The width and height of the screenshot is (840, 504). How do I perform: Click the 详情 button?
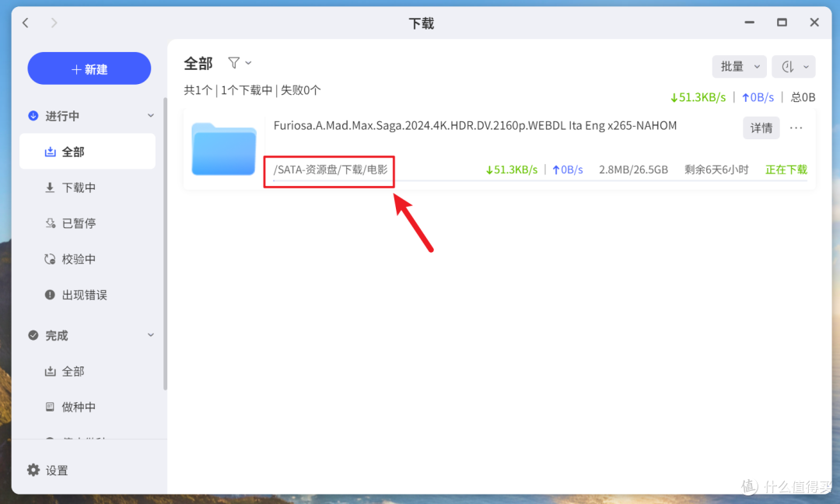tap(761, 128)
